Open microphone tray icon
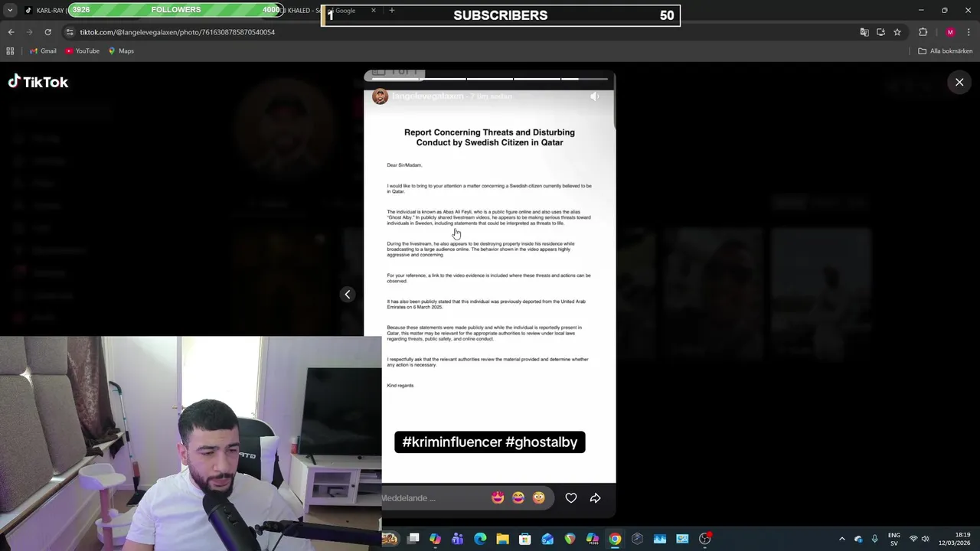The width and height of the screenshot is (980, 551). click(x=875, y=539)
